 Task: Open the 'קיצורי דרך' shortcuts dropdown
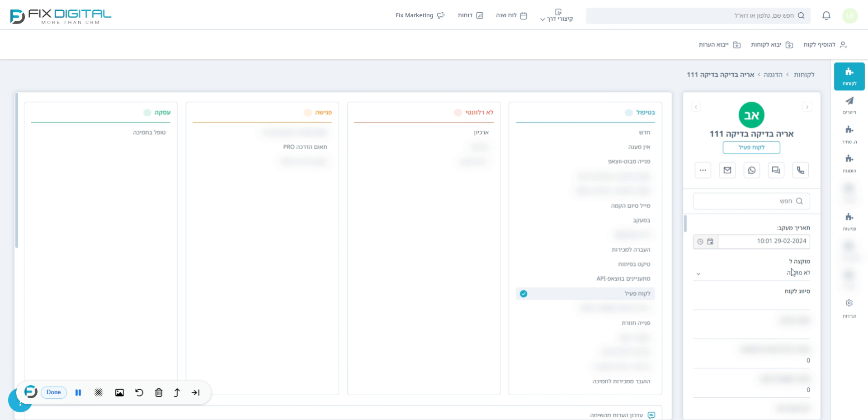557,16
